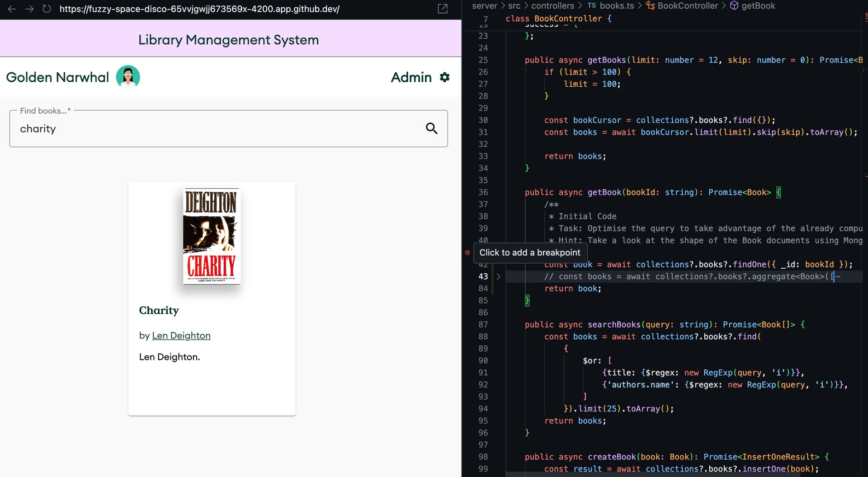Click the Find books search field
Image resolution: width=868 pixels, height=477 pixels.
pyautogui.click(x=217, y=129)
